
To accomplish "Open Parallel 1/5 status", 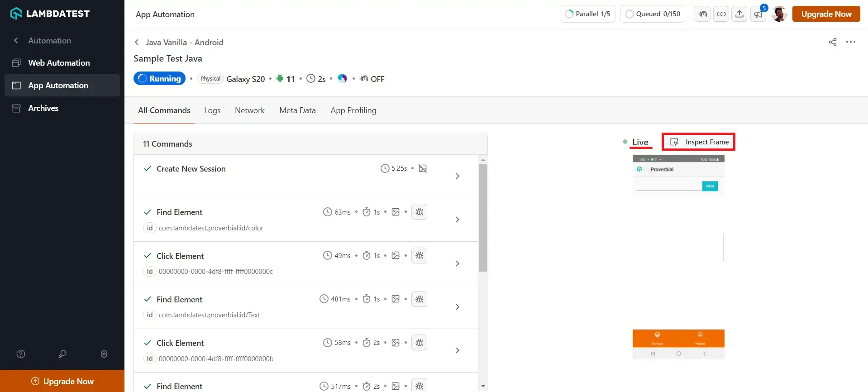I will pyautogui.click(x=587, y=14).
